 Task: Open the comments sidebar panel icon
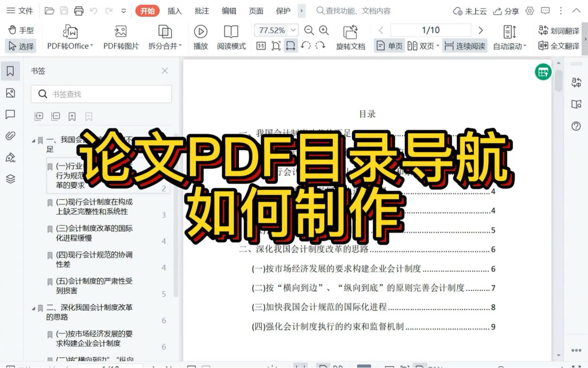[10, 114]
